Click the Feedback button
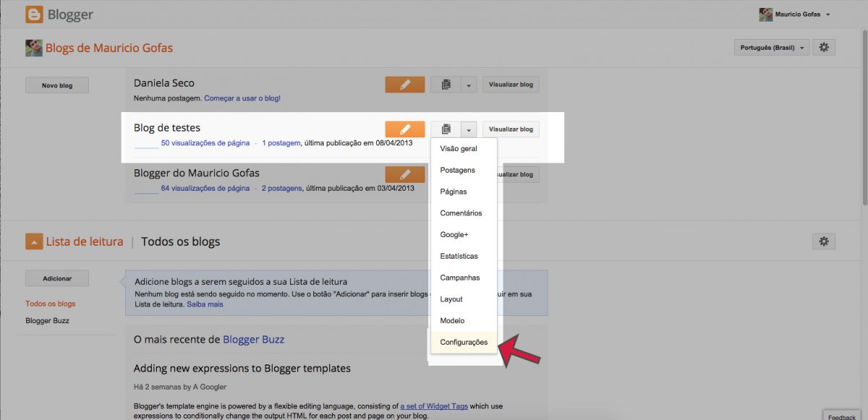 pos(842,416)
